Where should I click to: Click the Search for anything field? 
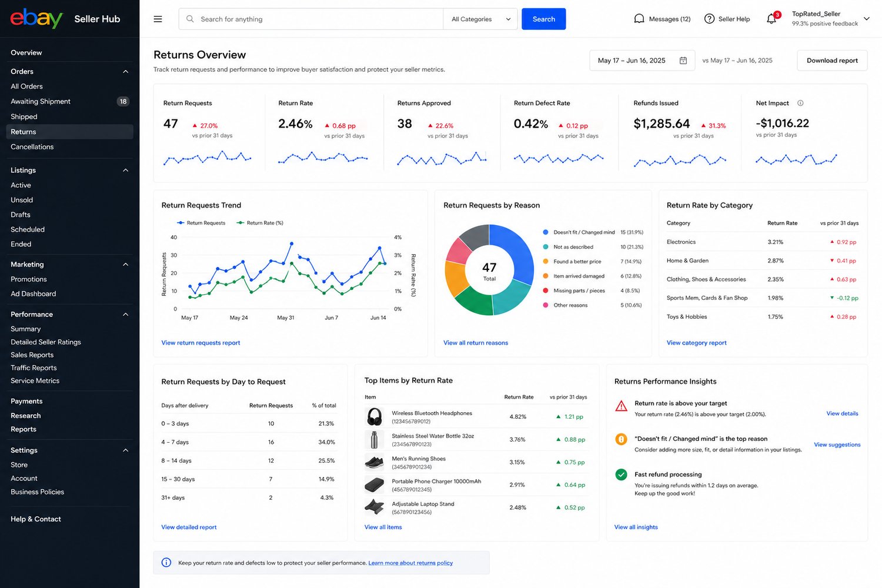pyautogui.click(x=311, y=19)
